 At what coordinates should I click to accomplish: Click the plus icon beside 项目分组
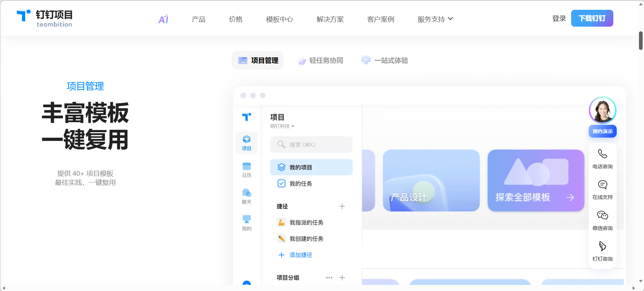(342, 278)
